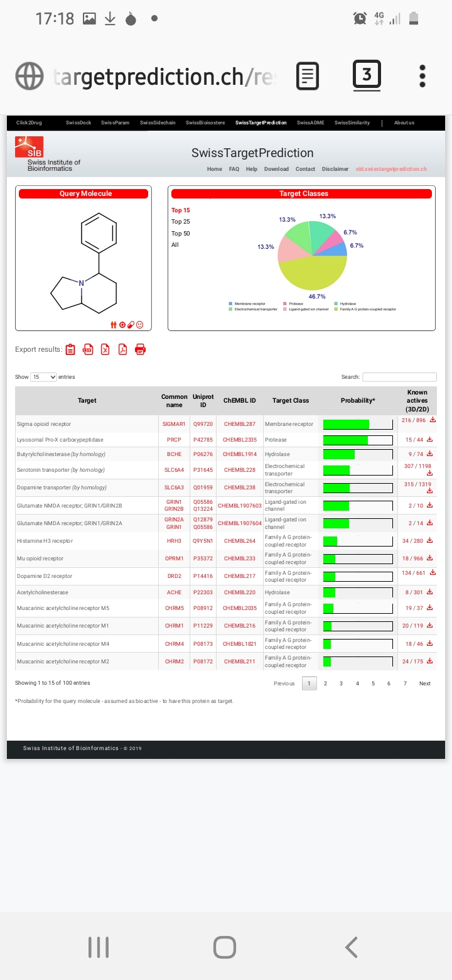Screen dimensions: 452x980
Task: Open CHEMBL287 ChEMBL ID link
Action: (240, 424)
